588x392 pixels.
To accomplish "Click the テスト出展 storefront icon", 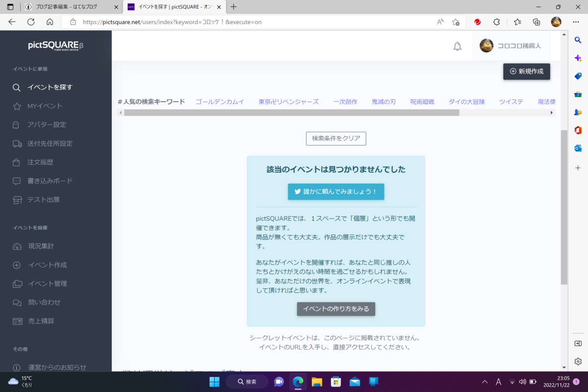I will [17, 200].
